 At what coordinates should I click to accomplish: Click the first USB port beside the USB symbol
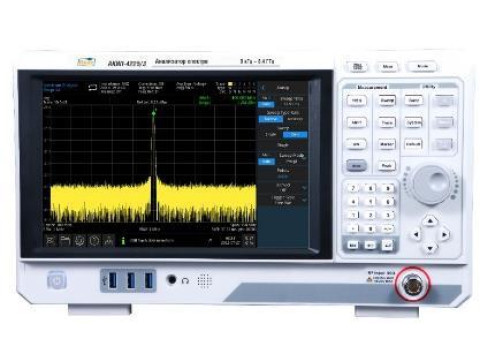tap(113, 280)
